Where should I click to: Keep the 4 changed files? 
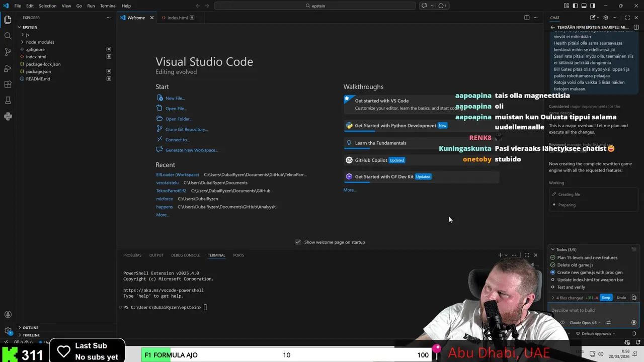tap(606, 298)
